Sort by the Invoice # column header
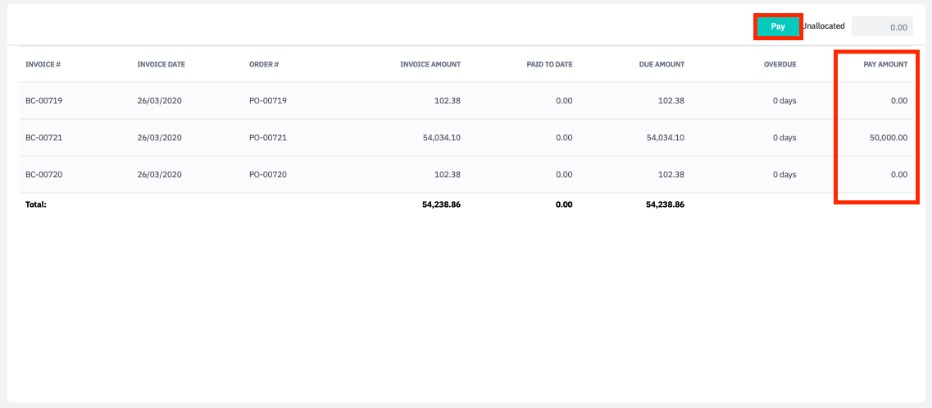 [x=43, y=64]
